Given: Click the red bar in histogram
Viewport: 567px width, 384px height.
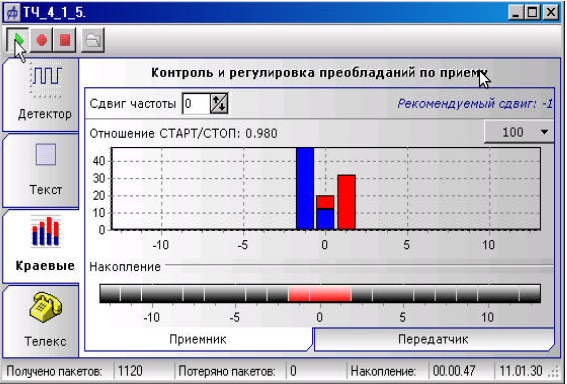Looking at the screenshot, I should 346,202.
